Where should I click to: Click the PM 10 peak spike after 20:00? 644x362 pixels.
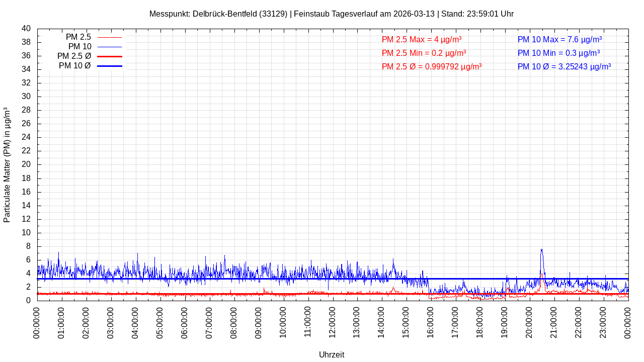pyautogui.click(x=541, y=250)
